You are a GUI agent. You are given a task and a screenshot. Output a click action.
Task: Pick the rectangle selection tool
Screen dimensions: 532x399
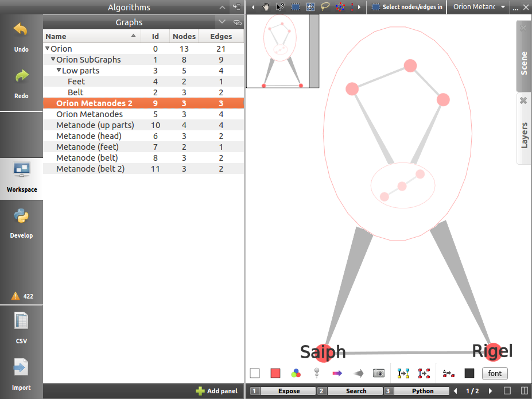pos(296,7)
